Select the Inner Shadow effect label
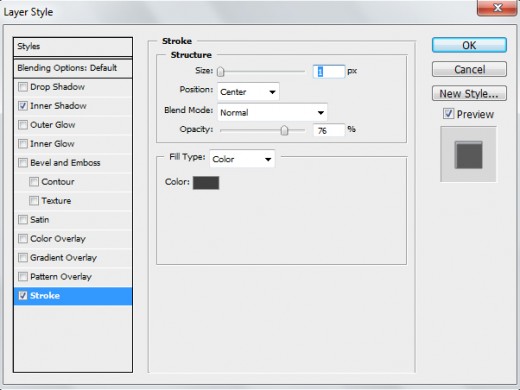Screen dimensions: 520x390 [58, 106]
